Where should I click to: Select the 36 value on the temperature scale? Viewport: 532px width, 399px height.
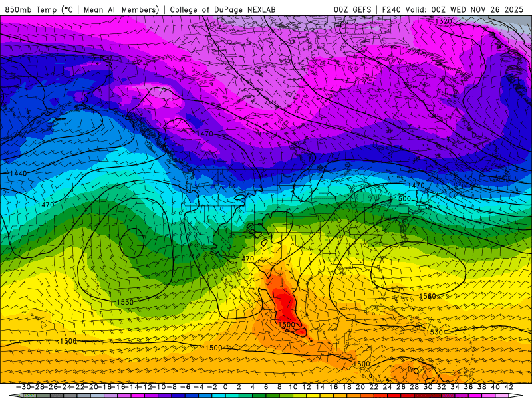pyautogui.click(x=468, y=387)
